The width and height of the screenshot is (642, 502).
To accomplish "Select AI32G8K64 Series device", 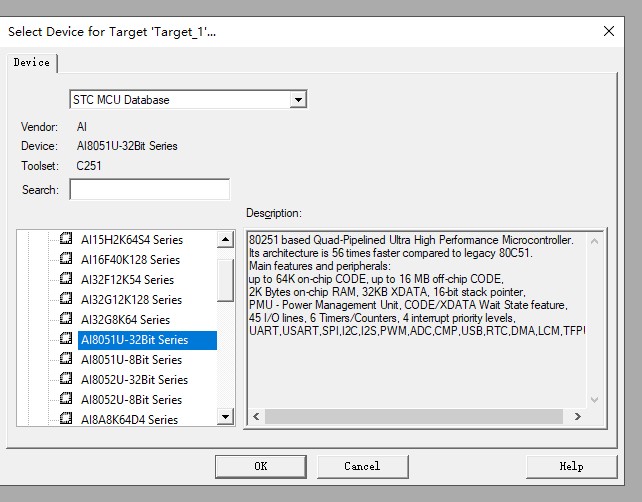I will [125, 320].
